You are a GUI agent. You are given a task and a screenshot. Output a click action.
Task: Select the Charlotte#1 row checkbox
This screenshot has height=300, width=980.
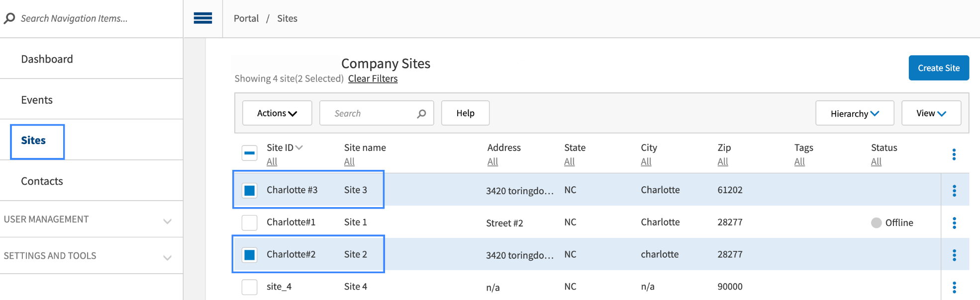(249, 223)
